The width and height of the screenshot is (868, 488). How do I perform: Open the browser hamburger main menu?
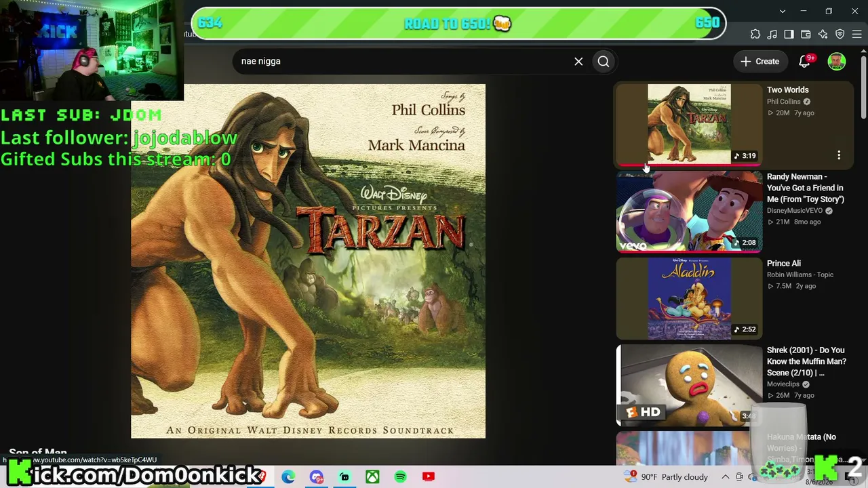tap(856, 34)
